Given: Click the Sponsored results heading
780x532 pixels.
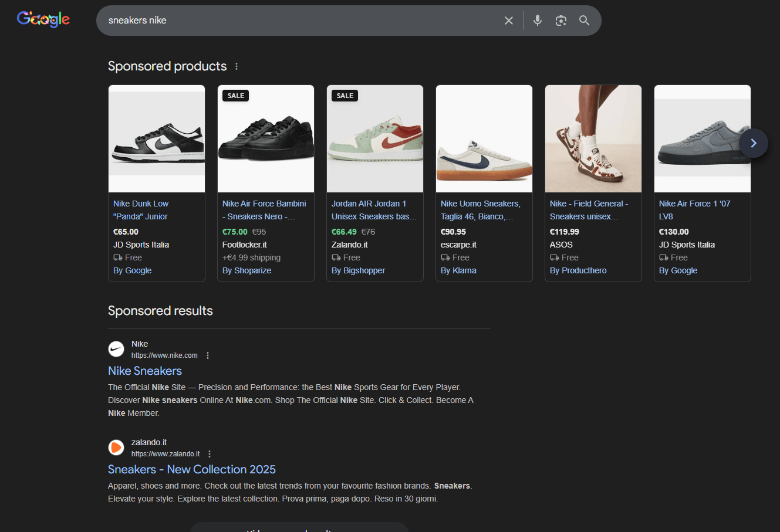Looking at the screenshot, I should [160, 311].
